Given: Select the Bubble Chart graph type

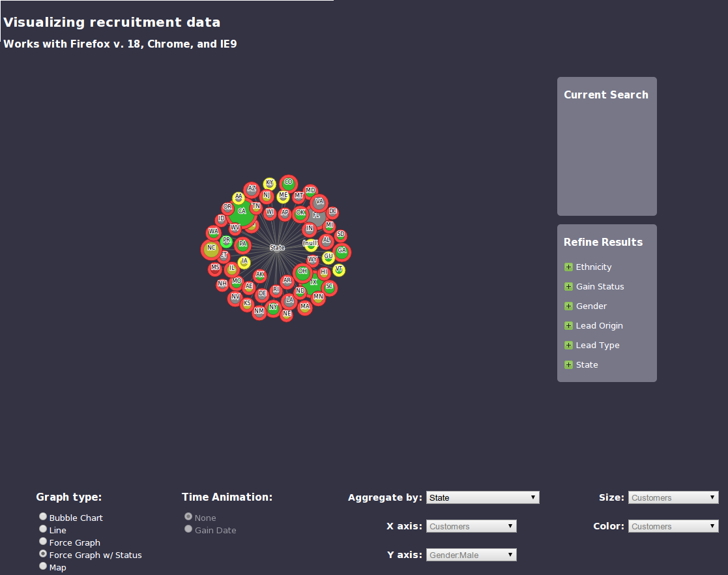Looking at the screenshot, I should pos(43,517).
